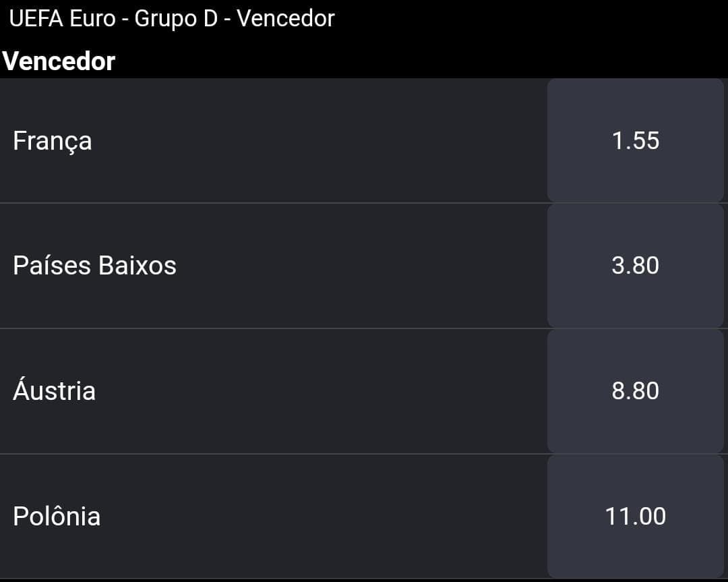Click the Polônia row

click(x=364, y=517)
